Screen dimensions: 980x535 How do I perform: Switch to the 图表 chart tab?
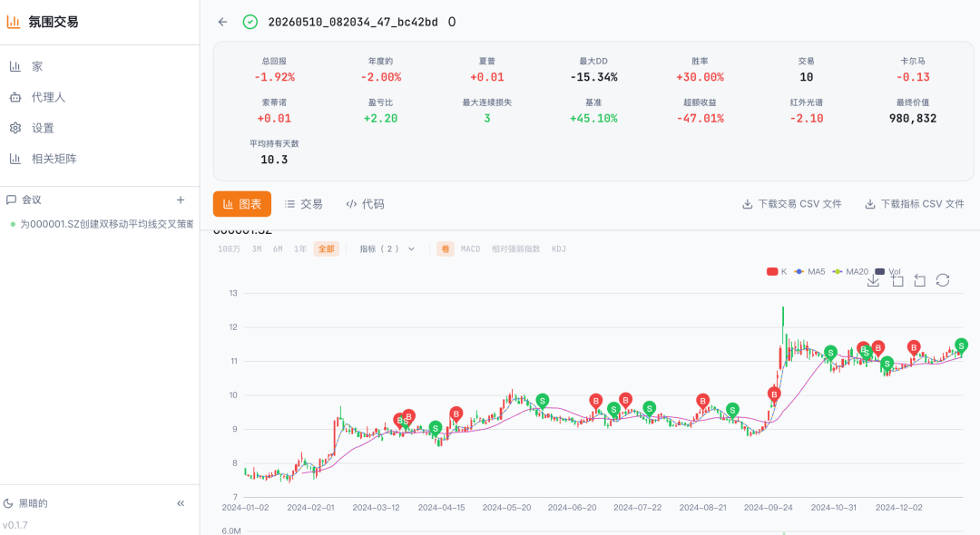pyautogui.click(x=242, y=204)
